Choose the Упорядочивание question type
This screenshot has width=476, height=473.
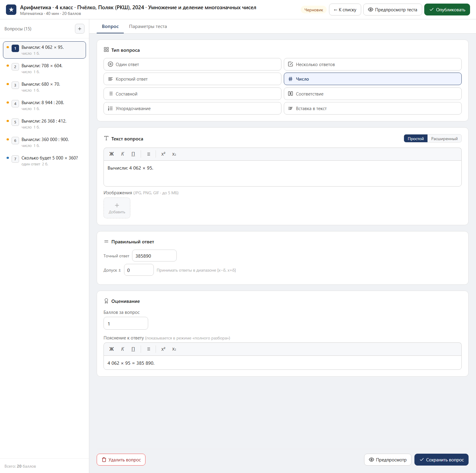pyautogui.click(x=192, y=108)
